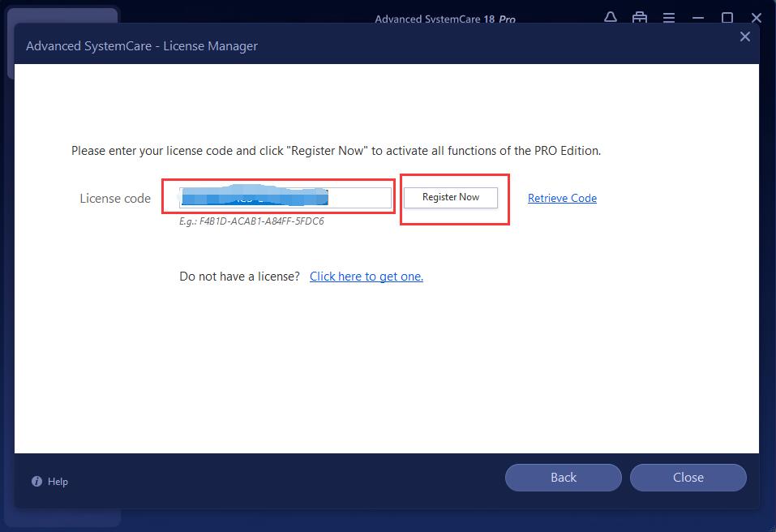The height and width of the screenshot is (532, 776).
Task: Click the 'License code' label
Action: click(115, 199)
